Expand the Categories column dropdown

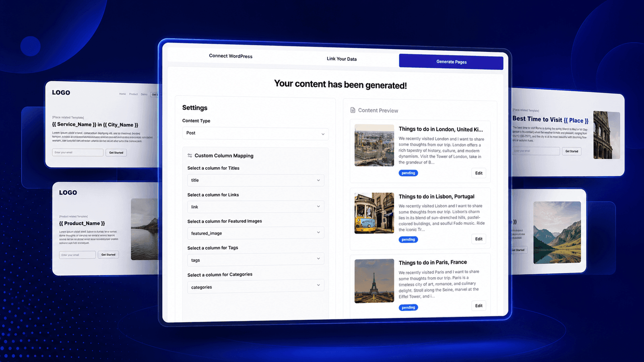[x=256, y=287]
